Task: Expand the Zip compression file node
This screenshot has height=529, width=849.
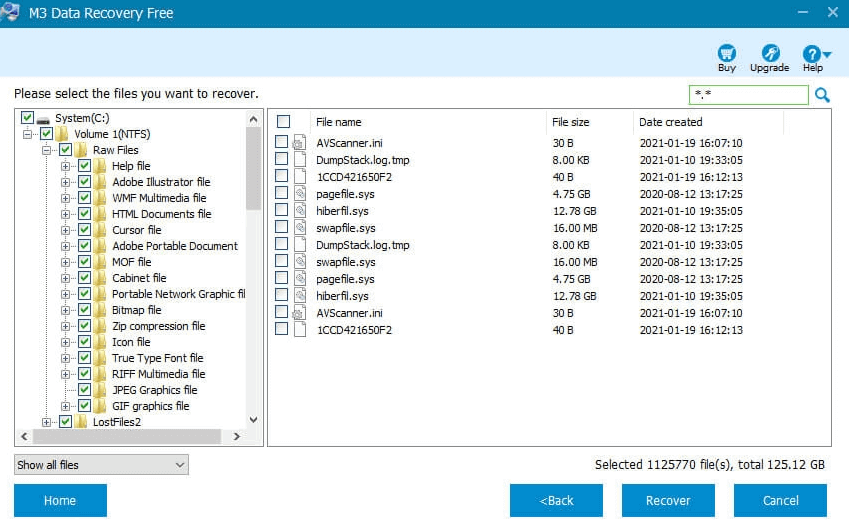Action: (66, 326)
